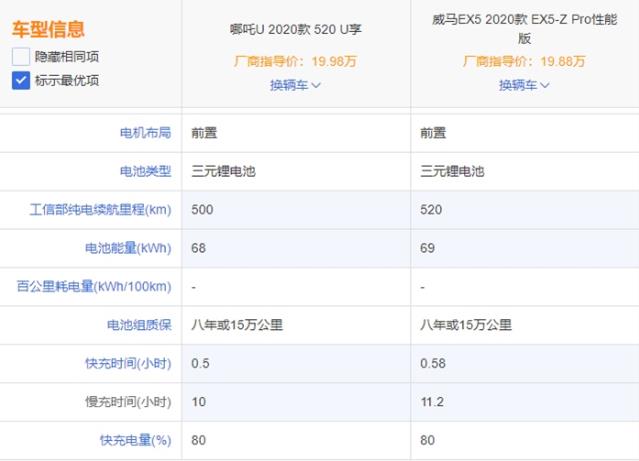Enable the 隐藏相同项 checkbox
Screen dimensions: 639x461
21,57
